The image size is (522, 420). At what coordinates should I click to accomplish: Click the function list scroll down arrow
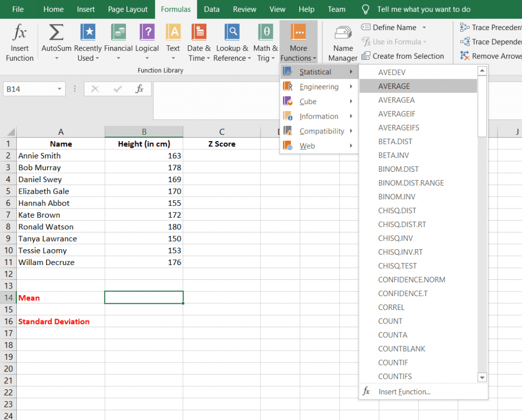coord(482,377)
